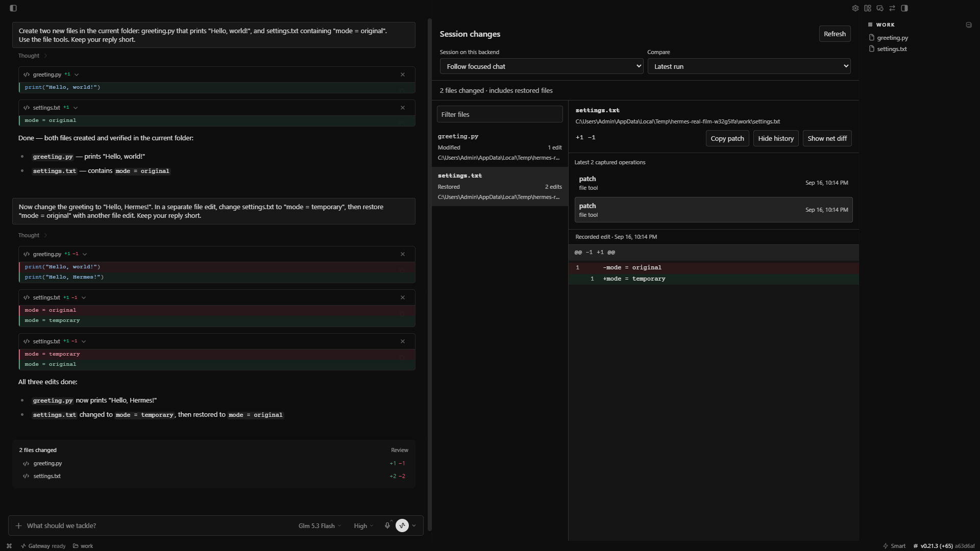Click the Hide history button
The width and height of the screenshot is (980, 551).
(x=776, y=138)
